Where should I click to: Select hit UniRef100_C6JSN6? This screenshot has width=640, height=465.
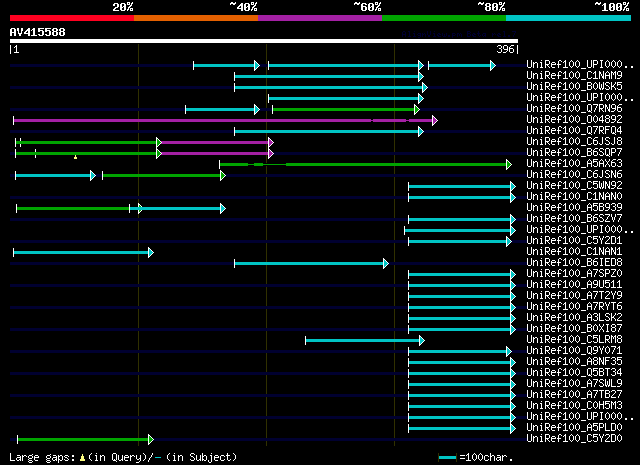pos(574,175)
